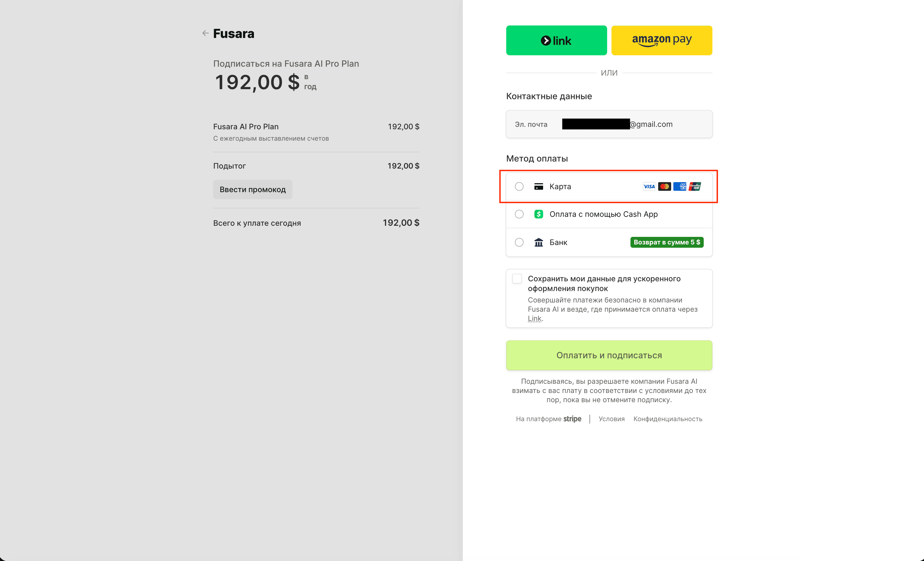Select the Карта radio button
924x561 pixels.
[x=519, y=186]
